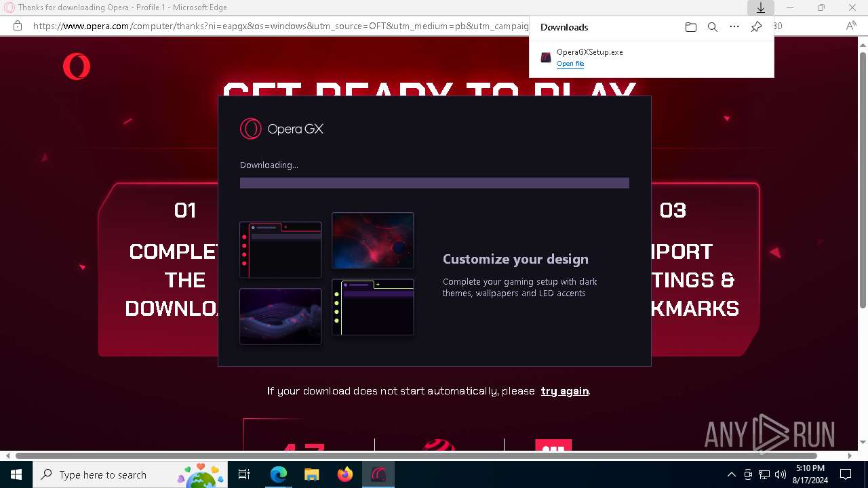Click the Edge downloads toolbar arrow
Image resolution: width=868 pixels, height=488 pixels.
click(761, 8)
